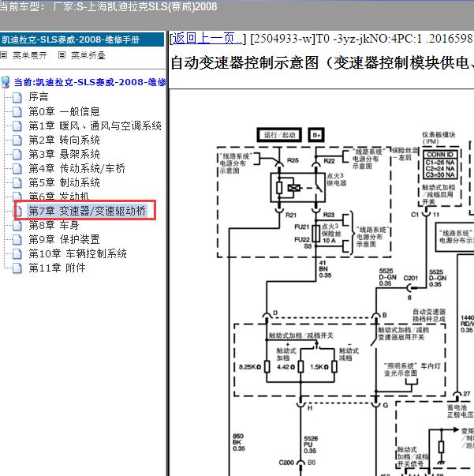Image resolution: width=474 pixels, height=476 pixels.
Task: Click the 8.25KΩ resistor value
Action: tap(250, 367)
